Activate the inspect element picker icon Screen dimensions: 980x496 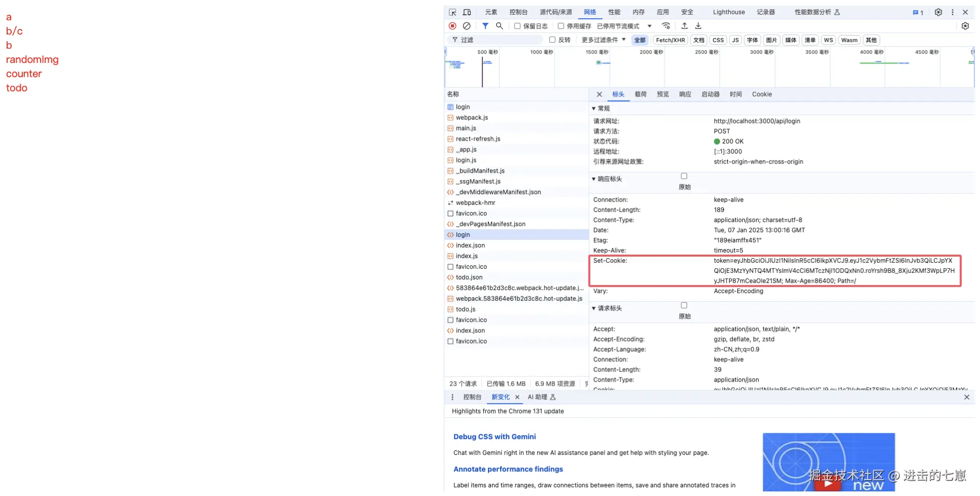coord(452,12)
